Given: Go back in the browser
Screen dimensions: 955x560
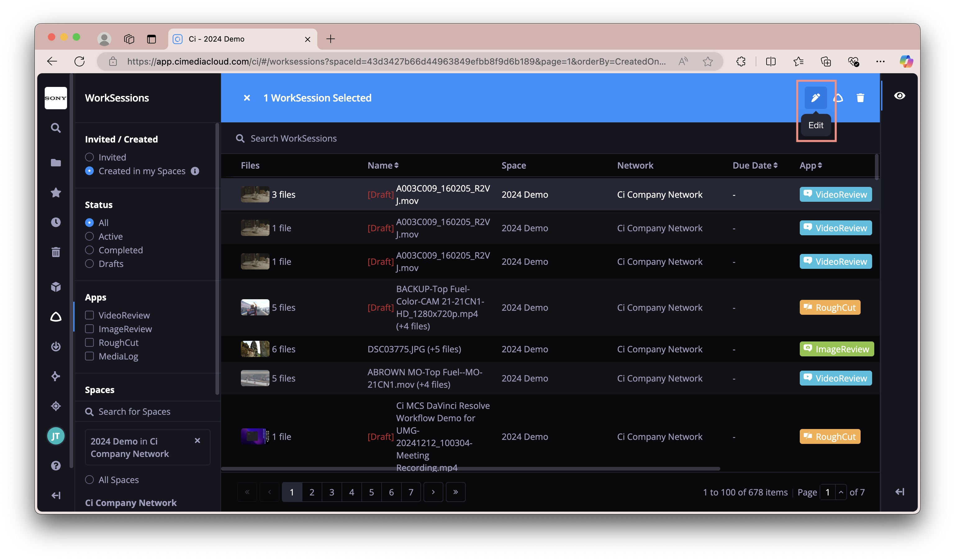Looking at the screenshot, I should pyautogui.click(x=52, y=61).
